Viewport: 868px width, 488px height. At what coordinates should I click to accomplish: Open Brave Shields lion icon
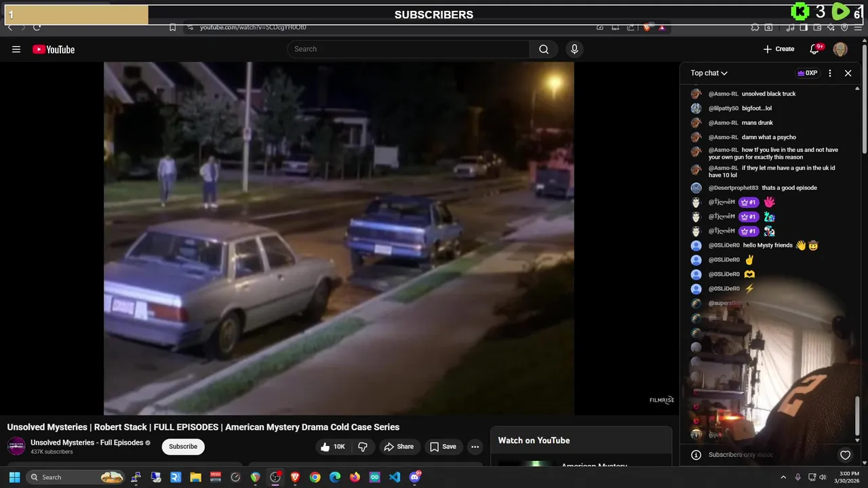[647, 27]
